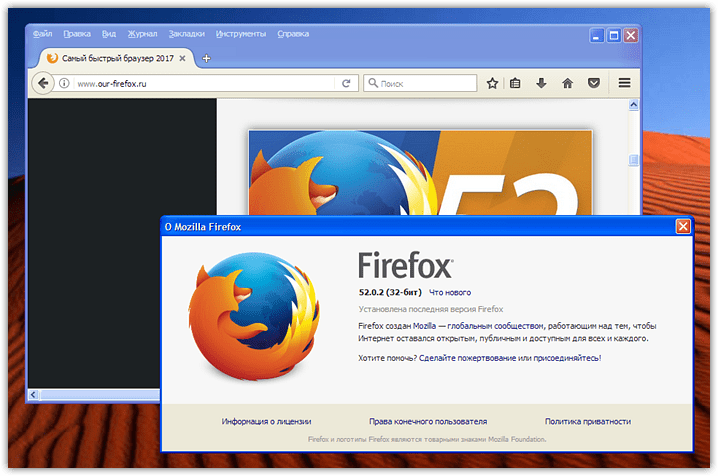Close the browser tab with the X icon
The image size is (718, 476).
(x=182, y=58)
